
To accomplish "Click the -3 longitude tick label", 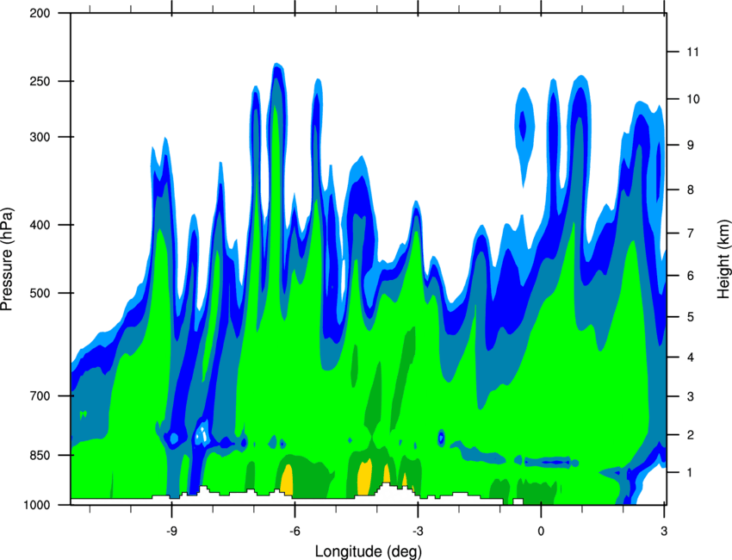I will 418,532.
